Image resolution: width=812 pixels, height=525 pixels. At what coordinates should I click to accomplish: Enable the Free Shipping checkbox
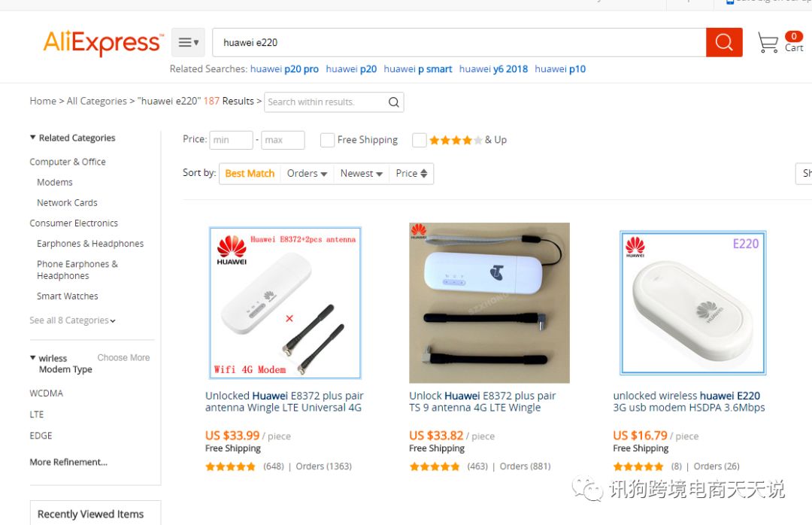[x=327, y=140]
